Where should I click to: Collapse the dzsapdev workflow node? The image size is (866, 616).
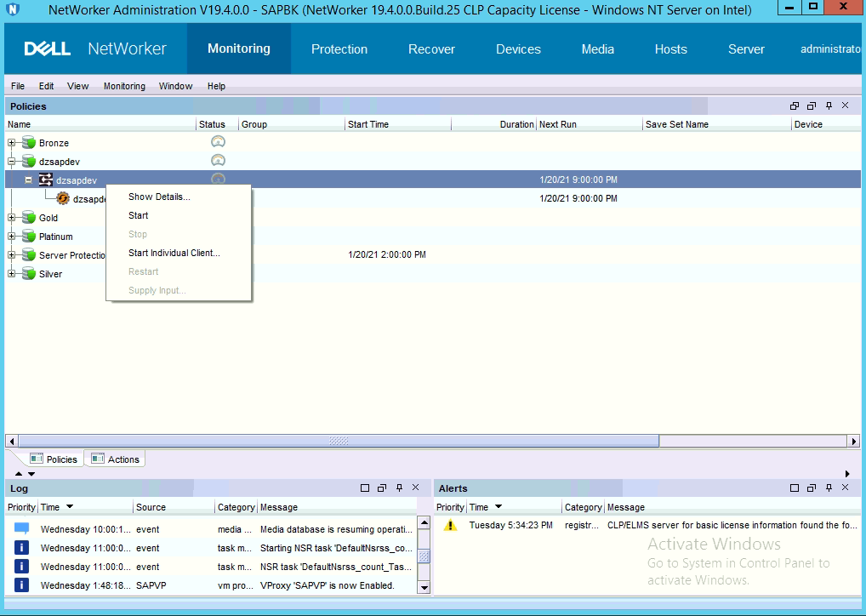(29, 180)
